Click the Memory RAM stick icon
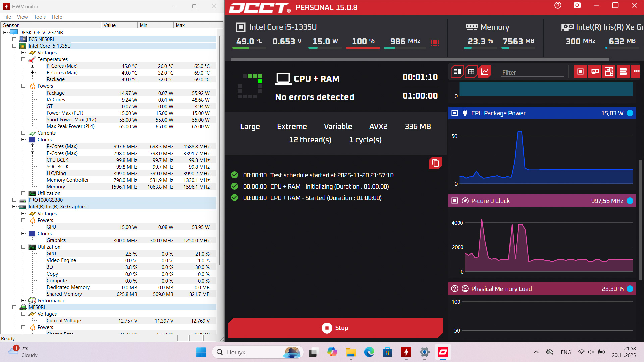The height and width of the screenshot is (362, 644). click(x=472, y=27)
